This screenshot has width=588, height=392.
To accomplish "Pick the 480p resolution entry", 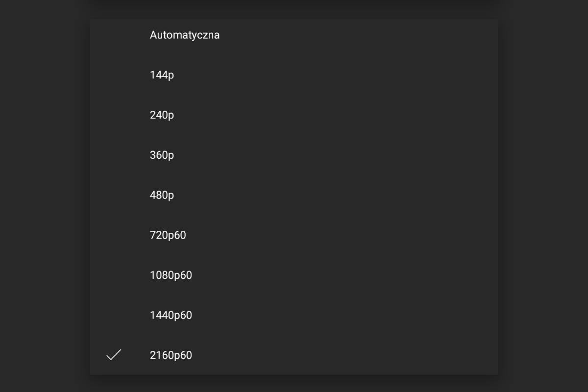I will point(294,196).
